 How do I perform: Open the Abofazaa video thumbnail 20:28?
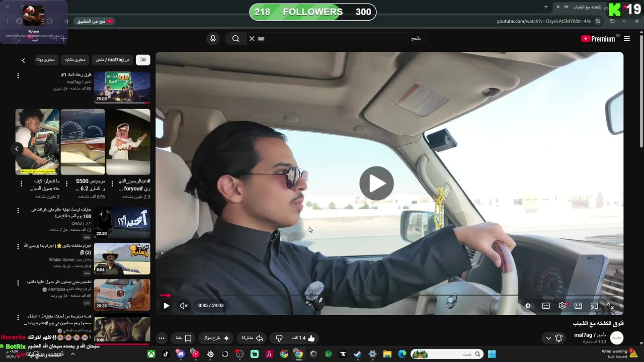pos(122,295)
